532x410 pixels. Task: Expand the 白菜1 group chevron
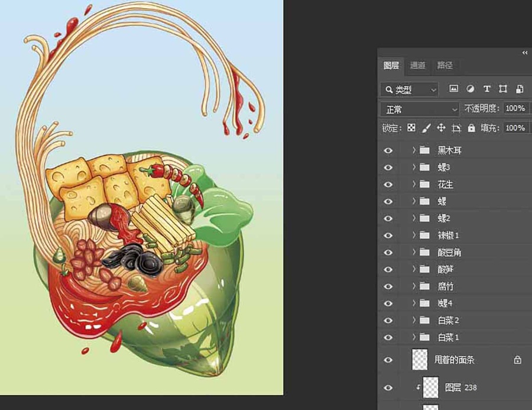pyautogui.click(x=414, y=337)
